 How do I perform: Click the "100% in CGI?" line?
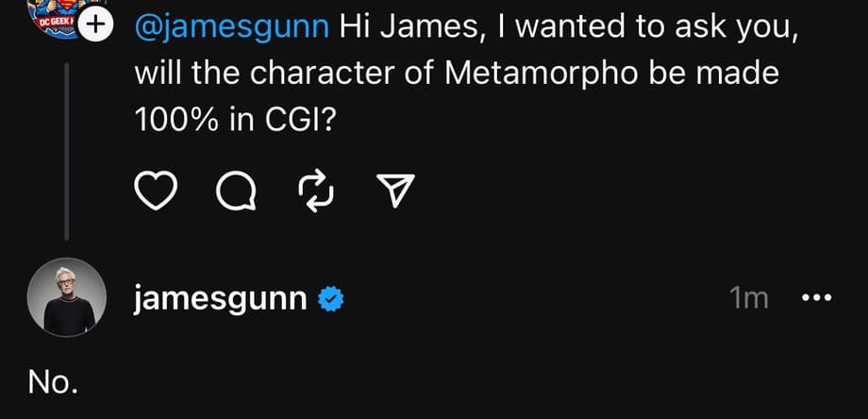234,122
